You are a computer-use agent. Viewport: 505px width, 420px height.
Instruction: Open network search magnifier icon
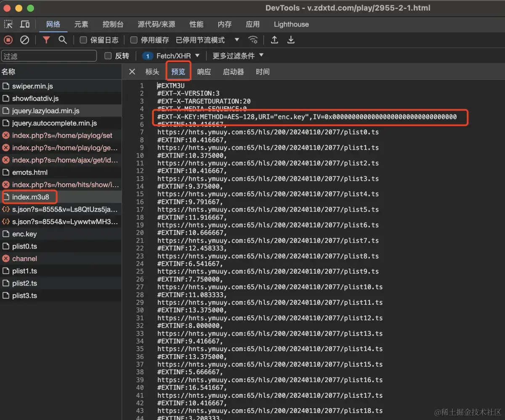point(63,40)
